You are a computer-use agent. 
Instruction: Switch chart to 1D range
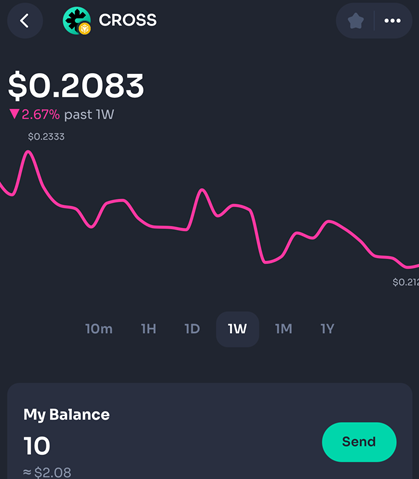(192, 329)
